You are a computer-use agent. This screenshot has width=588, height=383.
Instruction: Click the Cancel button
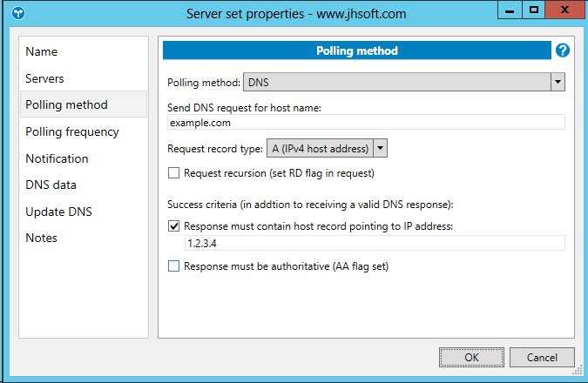(541, 357)
